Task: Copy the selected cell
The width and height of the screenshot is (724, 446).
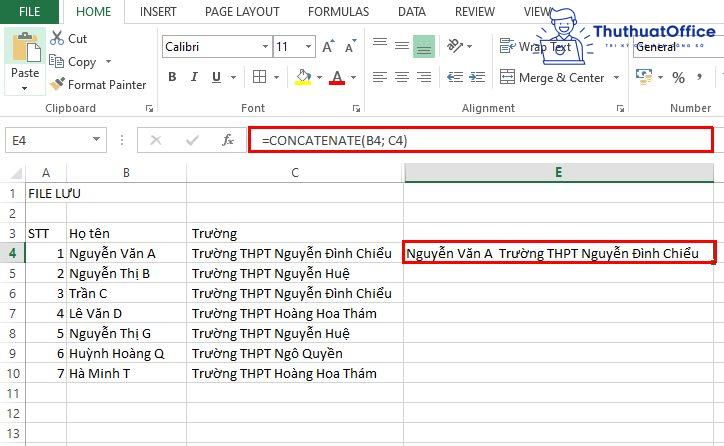Action: tap(72, 61)
